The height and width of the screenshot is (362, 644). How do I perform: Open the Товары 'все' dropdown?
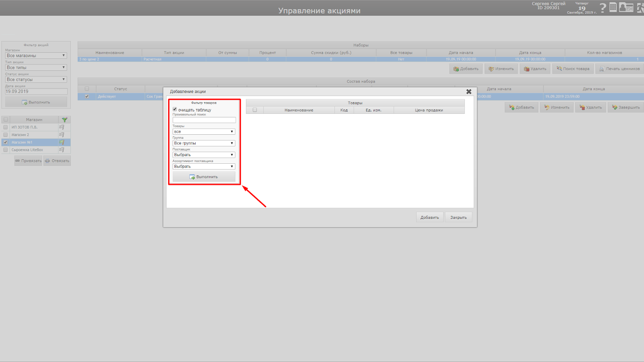coord(204,132)
